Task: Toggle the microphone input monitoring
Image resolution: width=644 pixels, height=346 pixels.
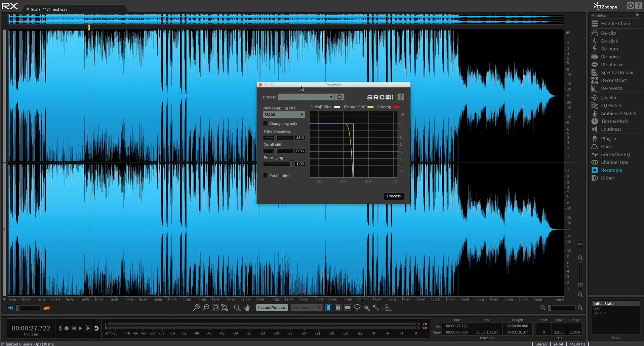Action: 60,329
